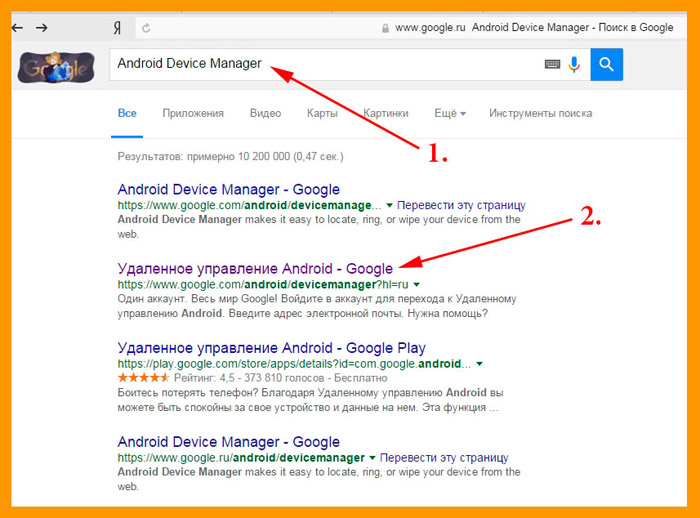The width and height of the screenshot is (700, 518).
Task: Click the "Рейтинг: 4,5 - 373 810 голосов" text
Action: (249, 378)
